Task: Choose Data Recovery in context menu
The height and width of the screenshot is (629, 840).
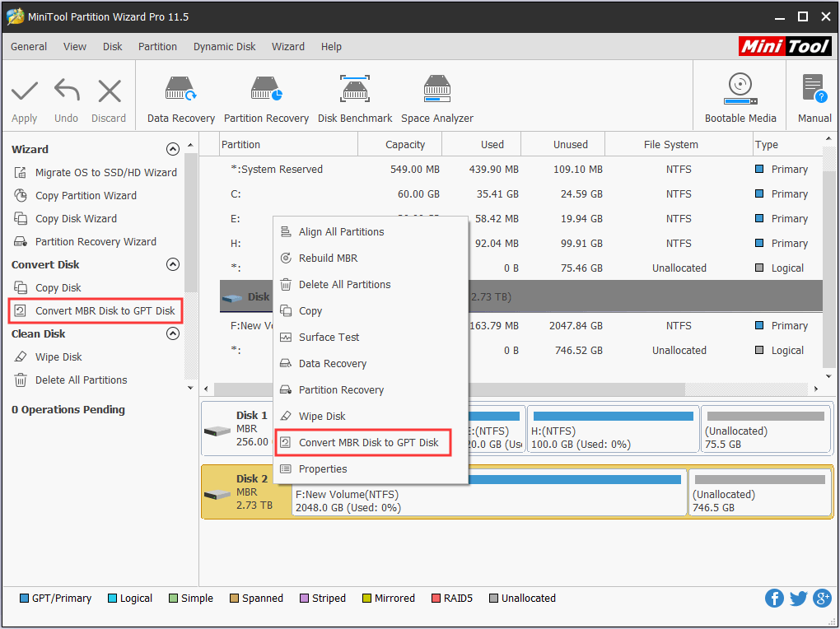Action: tap(371, 363)
